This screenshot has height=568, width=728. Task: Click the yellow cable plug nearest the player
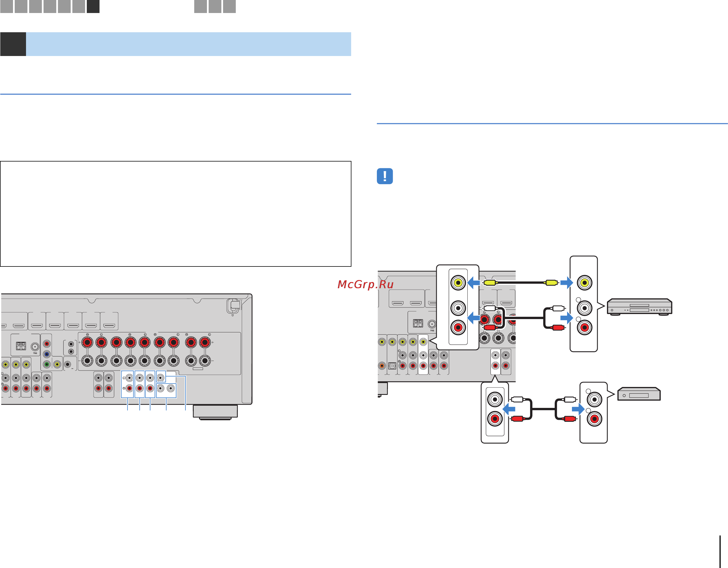[x=551, y=283]
